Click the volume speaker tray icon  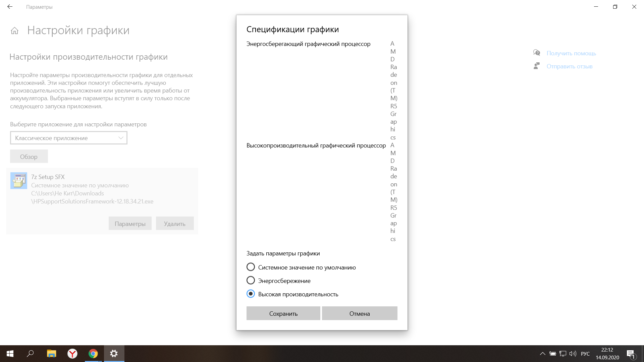click(573, 354)
